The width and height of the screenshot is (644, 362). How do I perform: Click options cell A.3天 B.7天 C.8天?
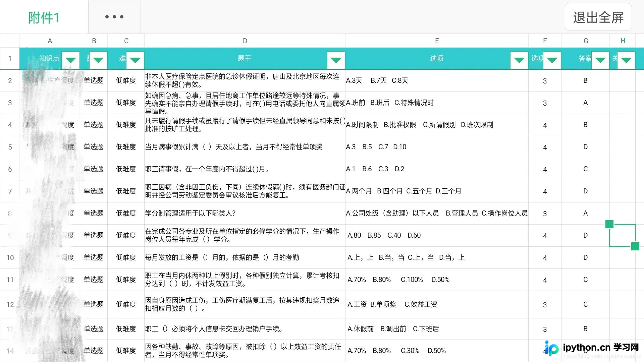(437, 80)
